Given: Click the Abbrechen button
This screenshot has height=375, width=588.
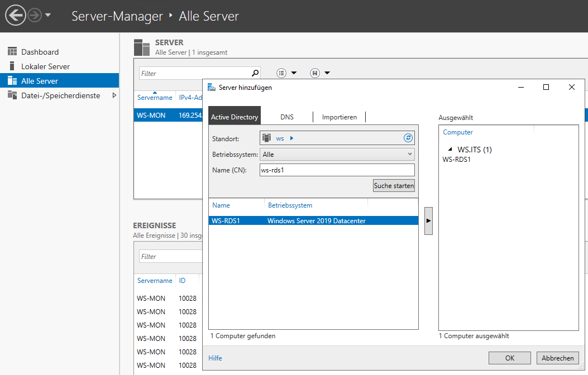Looking at the screenshot, I should pyautogui.click(x=558, y=358).
